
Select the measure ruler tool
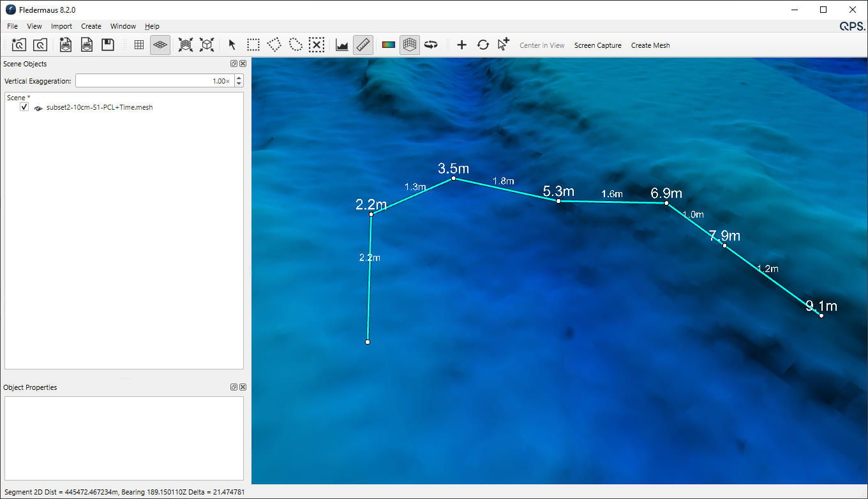tap(363, 45)
